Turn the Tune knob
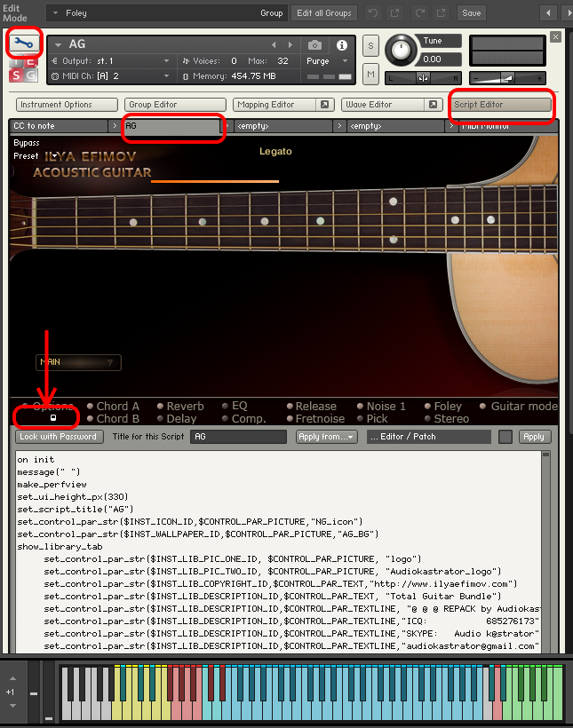Viewport: 573px width, 728px height. point(401,50)
